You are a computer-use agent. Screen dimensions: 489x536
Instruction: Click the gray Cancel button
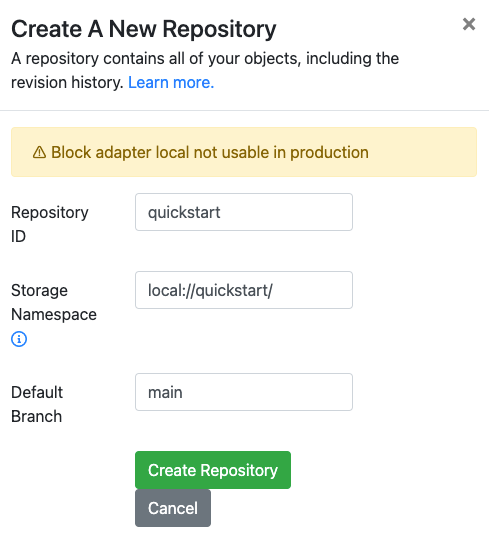tap(173, 508)
